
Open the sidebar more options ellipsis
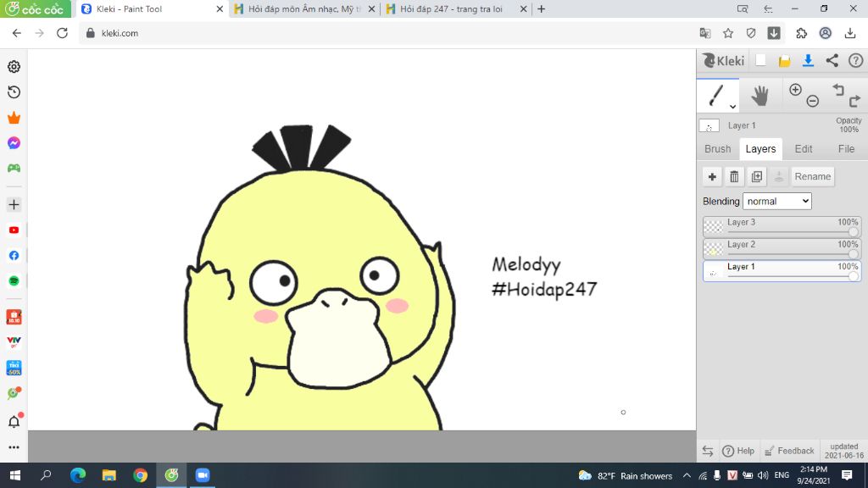point(14,447)
